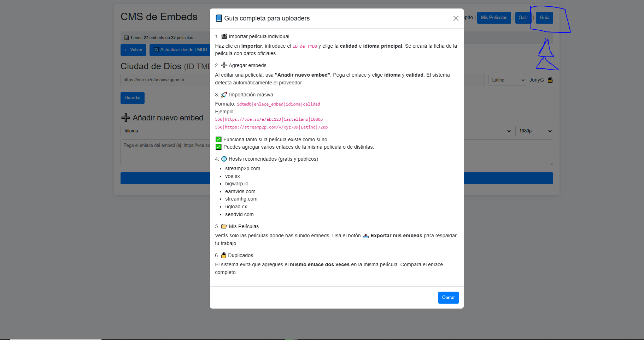644x340 pixels.
Task: Open Mis Películas in the top navigation
Action: (494, 18)
